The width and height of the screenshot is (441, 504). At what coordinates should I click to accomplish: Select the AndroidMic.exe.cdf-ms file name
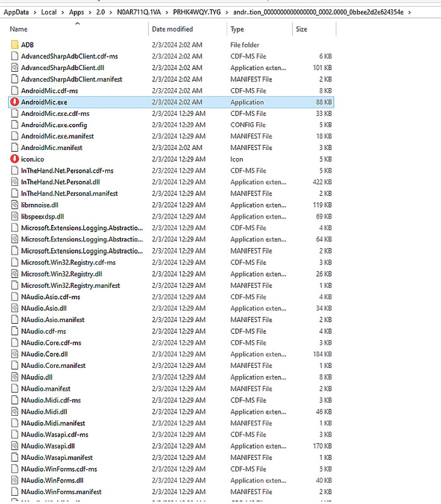click(55, 113)
